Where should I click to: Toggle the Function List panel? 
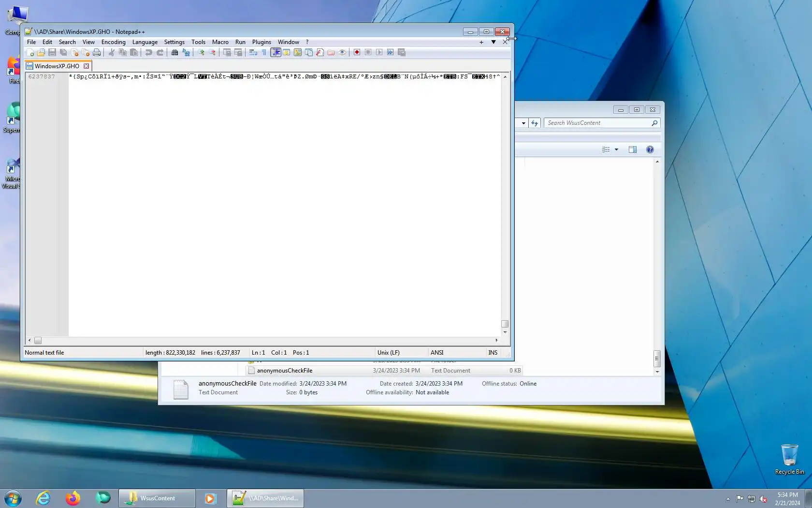pos(320,52)
